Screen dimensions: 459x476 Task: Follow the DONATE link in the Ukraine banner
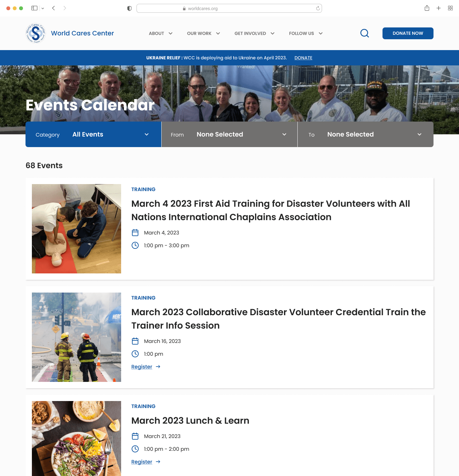[303, 58]
